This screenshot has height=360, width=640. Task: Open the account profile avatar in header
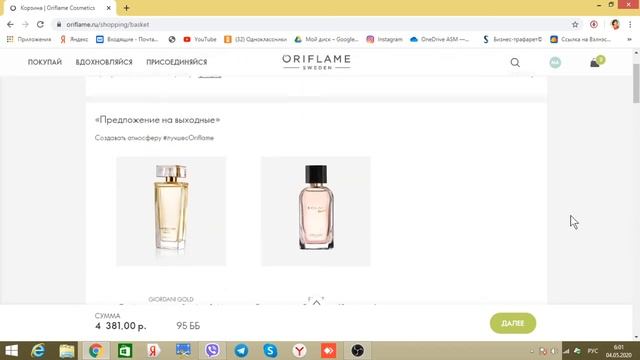tap(555, 62)
